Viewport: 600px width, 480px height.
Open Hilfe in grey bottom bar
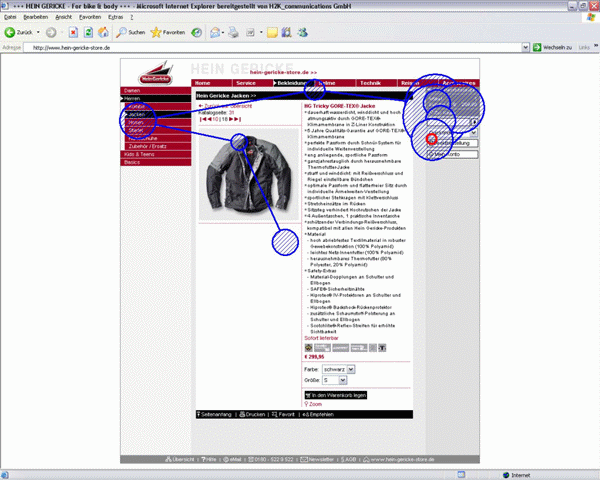click(209, 459)
